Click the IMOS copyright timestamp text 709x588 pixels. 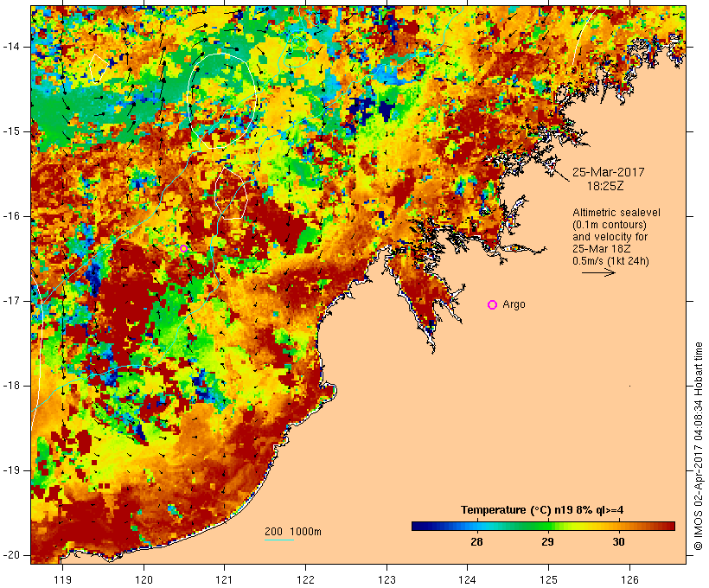coord(699,446)
